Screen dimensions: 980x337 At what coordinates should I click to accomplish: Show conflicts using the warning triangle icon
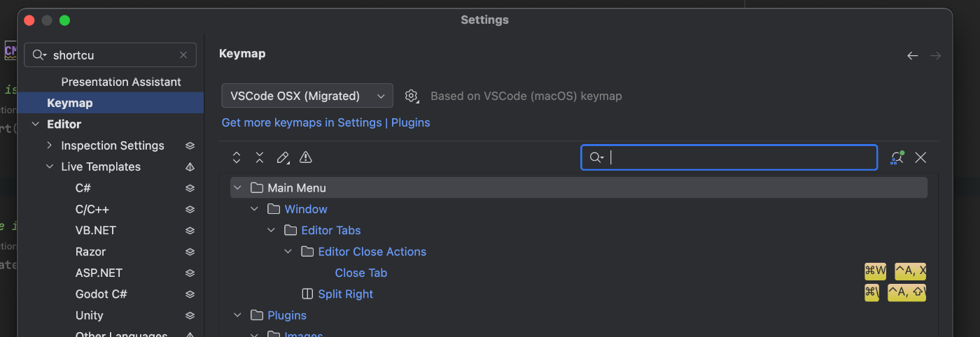tap(306, 157)
